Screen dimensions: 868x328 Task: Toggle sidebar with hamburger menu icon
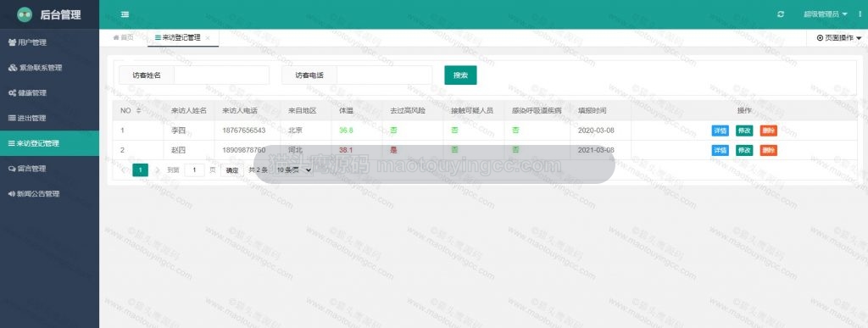(x=125, y=14)
